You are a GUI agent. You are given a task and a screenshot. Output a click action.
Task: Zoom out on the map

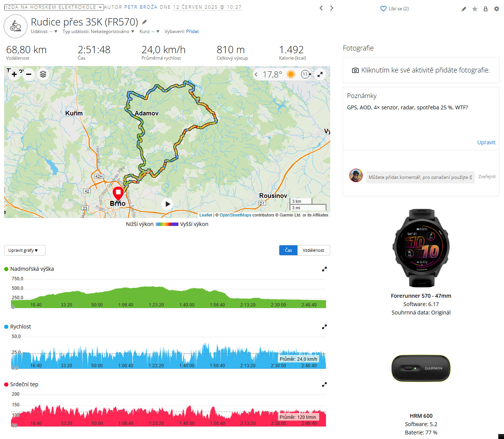click(28, 74)
